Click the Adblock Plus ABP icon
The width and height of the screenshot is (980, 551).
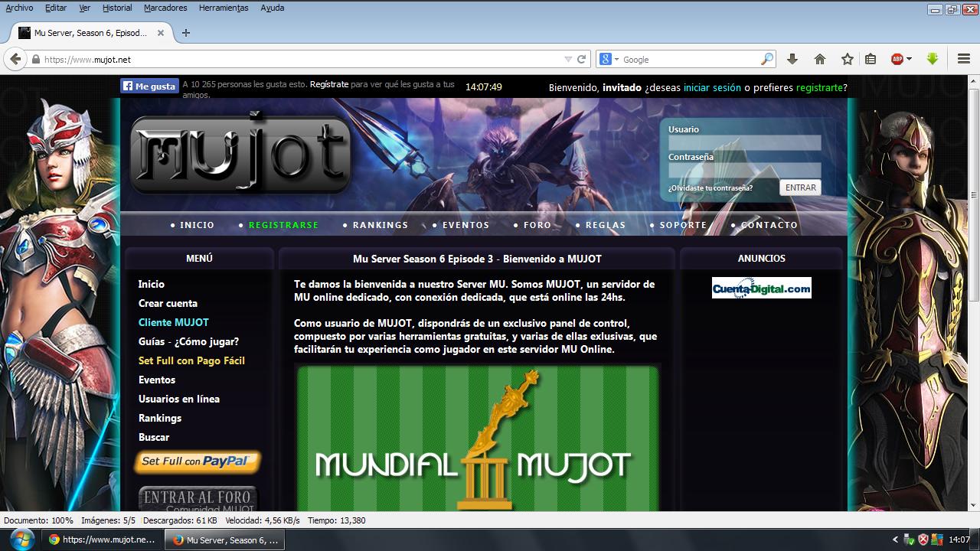coord(897,59)
